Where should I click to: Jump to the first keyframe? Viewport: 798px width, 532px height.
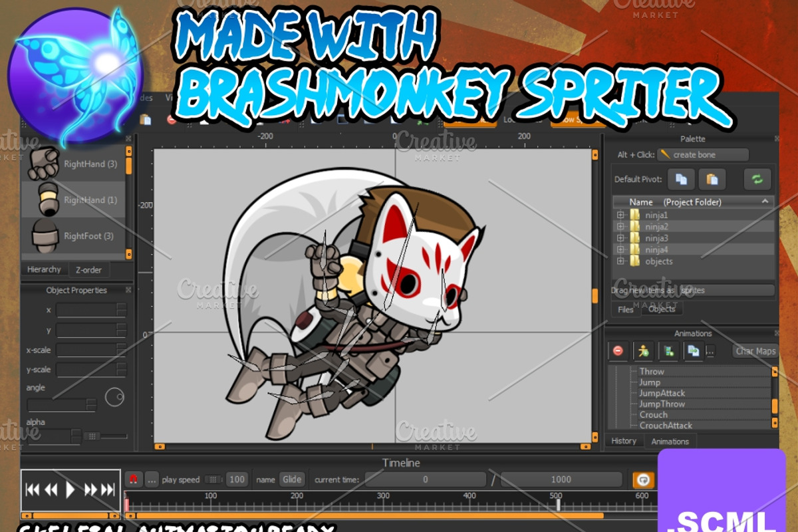point(32,490)
